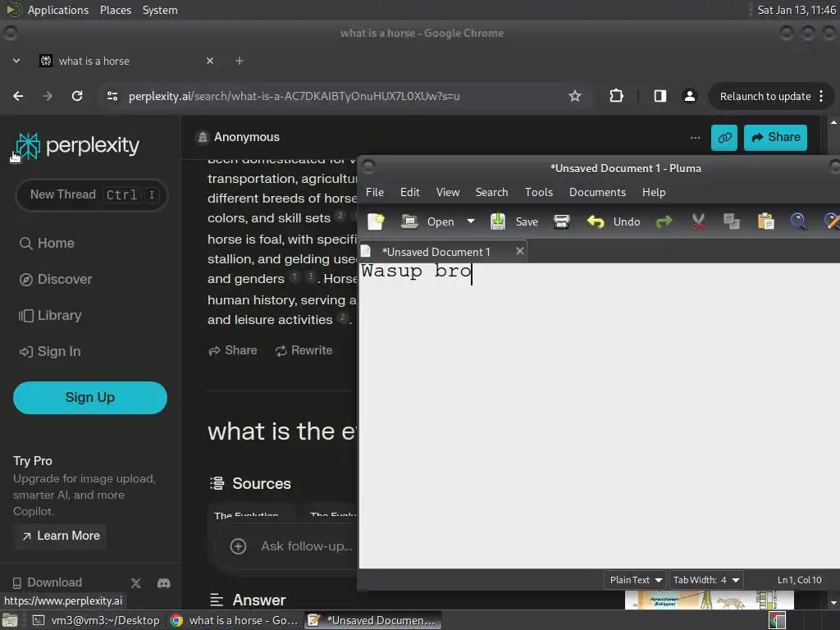Open Library in Perplexity sidebar
840x630 pixels.
[50, 316]
